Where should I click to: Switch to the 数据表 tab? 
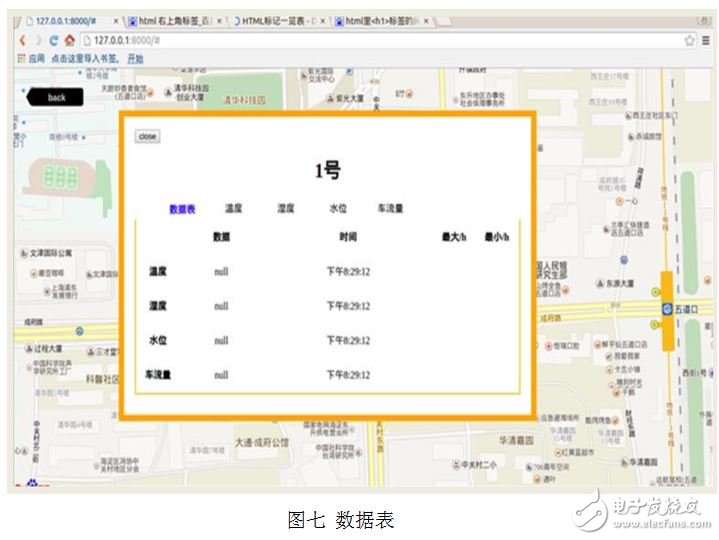click(182, 209)
